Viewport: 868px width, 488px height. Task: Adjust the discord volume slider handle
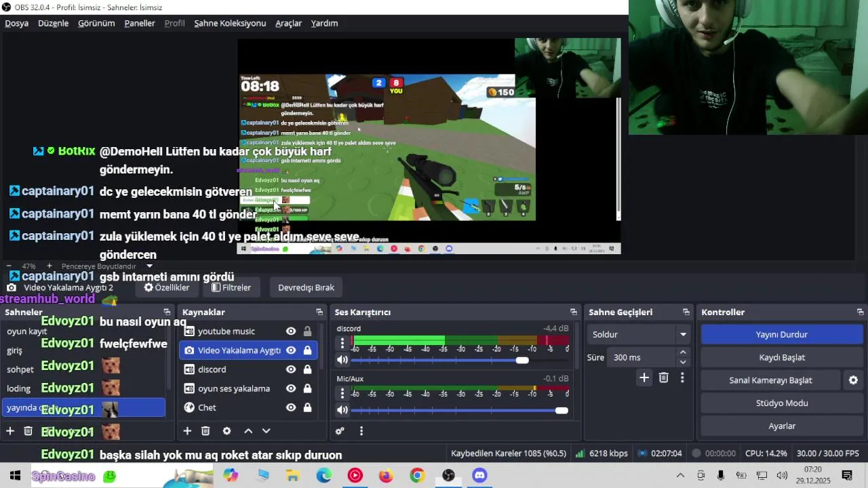coord(522,360)
